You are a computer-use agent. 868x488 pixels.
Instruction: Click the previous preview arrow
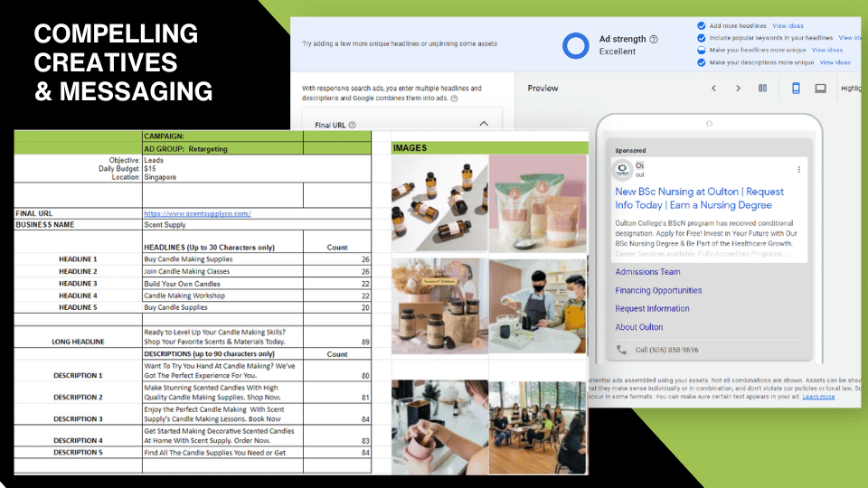point(713,89)
